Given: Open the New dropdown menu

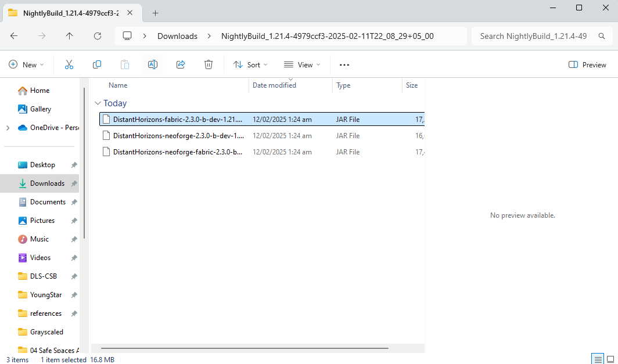Looking at the screenshot, I should (26, 64).
